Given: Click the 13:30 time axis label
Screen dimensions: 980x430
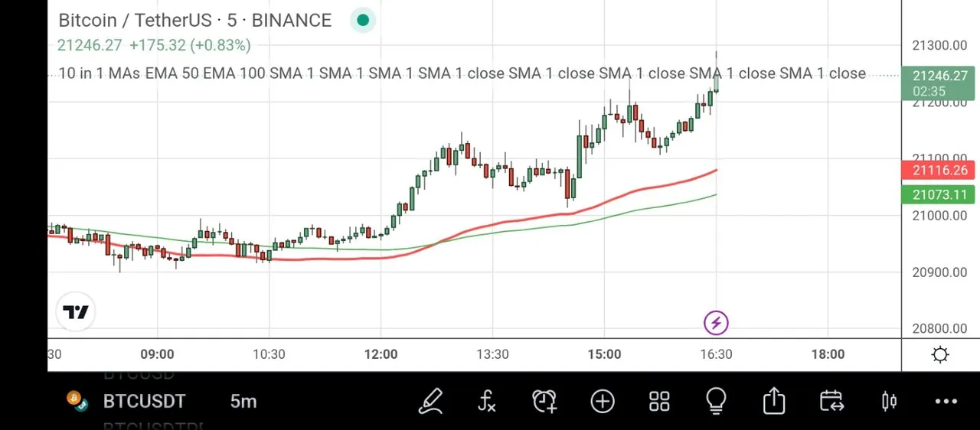Looking at the screenshot, I should point(492,354).
